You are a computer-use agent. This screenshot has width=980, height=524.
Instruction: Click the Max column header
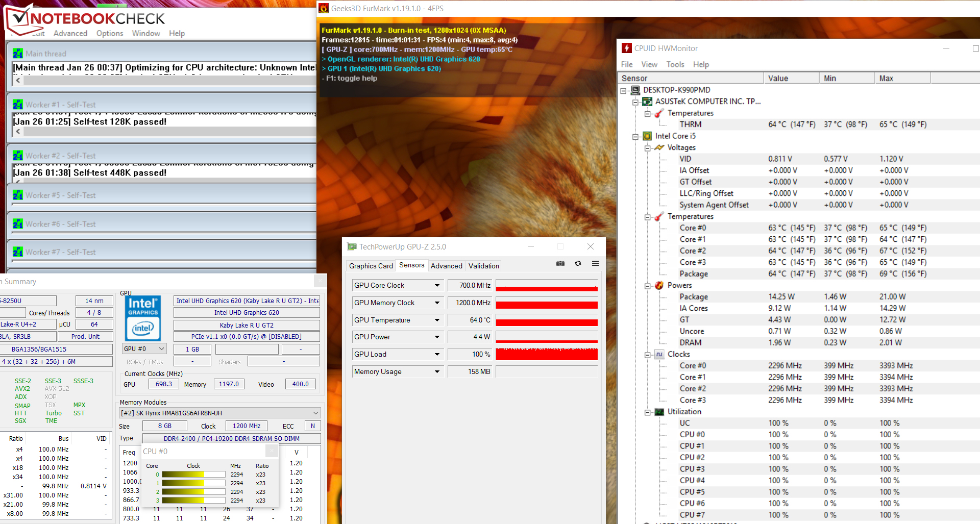(903, 78)
